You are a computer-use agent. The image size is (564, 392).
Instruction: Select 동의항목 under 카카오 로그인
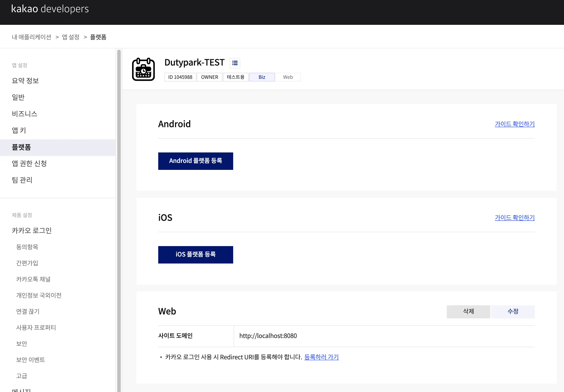[x=27, y=247]
